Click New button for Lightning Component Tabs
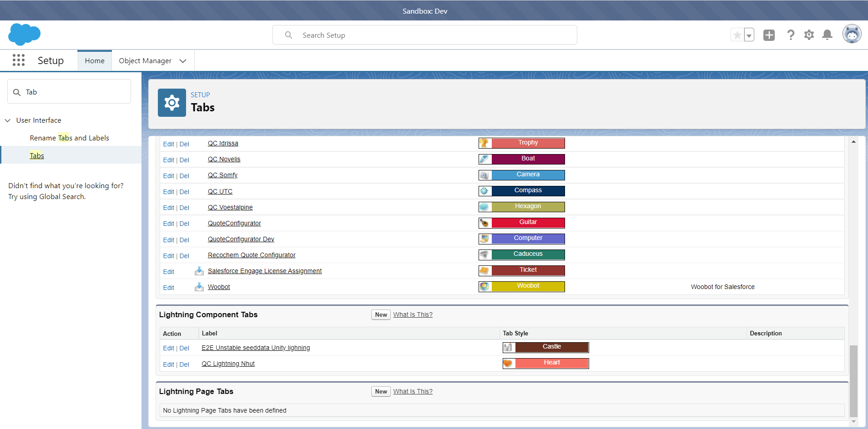 pyautogui.click(x=381, y=315)
